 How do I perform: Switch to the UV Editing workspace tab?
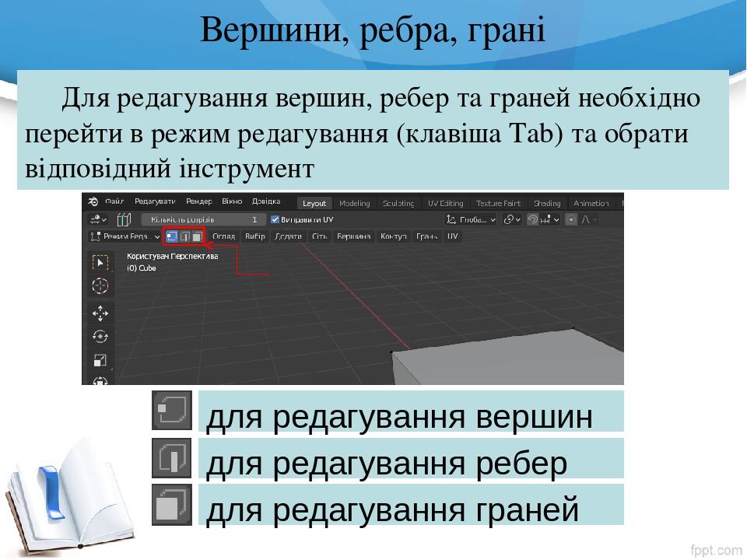click(445, 203)
